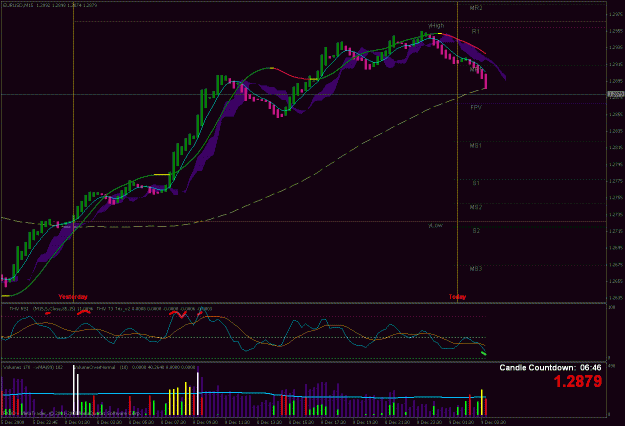Image resolution: width=625 pixels, height=426 pixels.
Task: Click the MR2 pivot level label
Action: (476, 8)
